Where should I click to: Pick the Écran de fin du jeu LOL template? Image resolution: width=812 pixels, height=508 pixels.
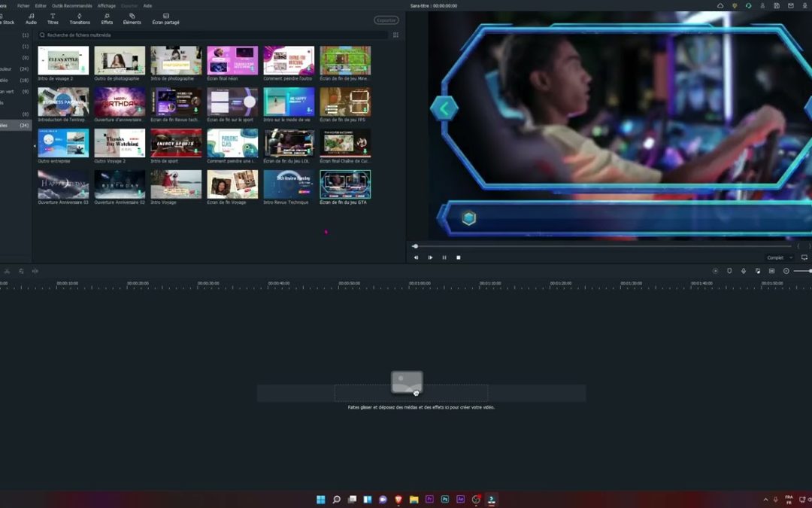pos(289,146)
